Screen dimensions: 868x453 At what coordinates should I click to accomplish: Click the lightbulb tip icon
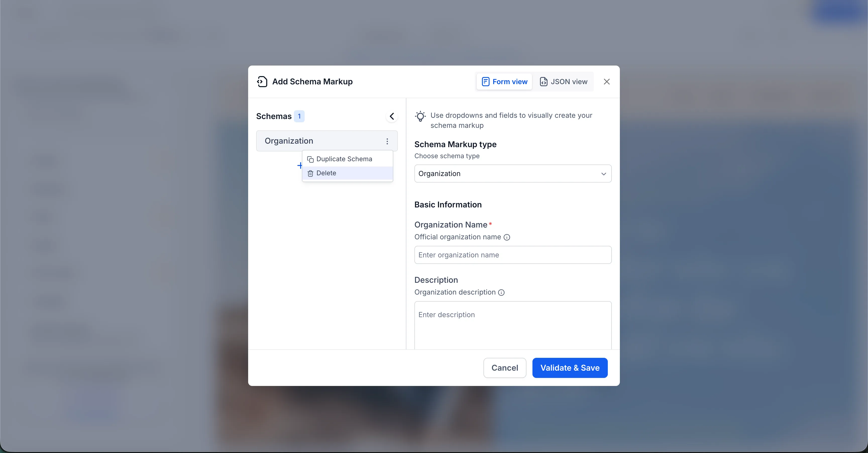(x=420, y=116)
